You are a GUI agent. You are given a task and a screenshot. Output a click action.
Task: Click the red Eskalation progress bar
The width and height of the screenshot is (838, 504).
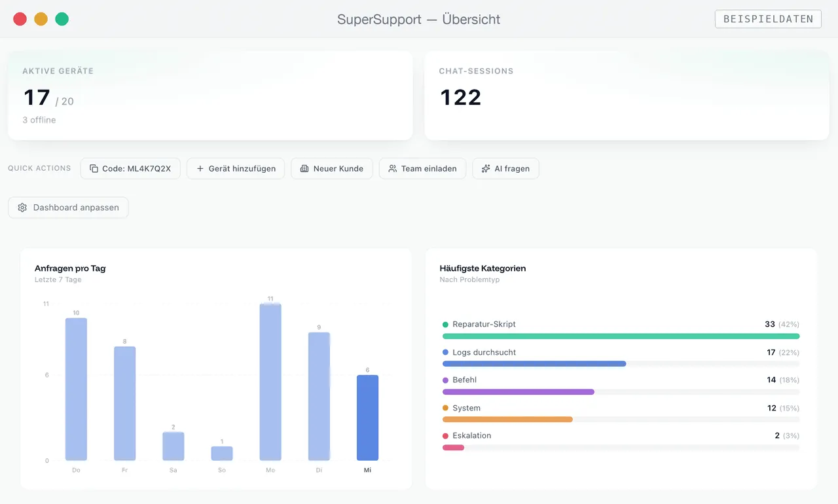(x=453, y=448)
